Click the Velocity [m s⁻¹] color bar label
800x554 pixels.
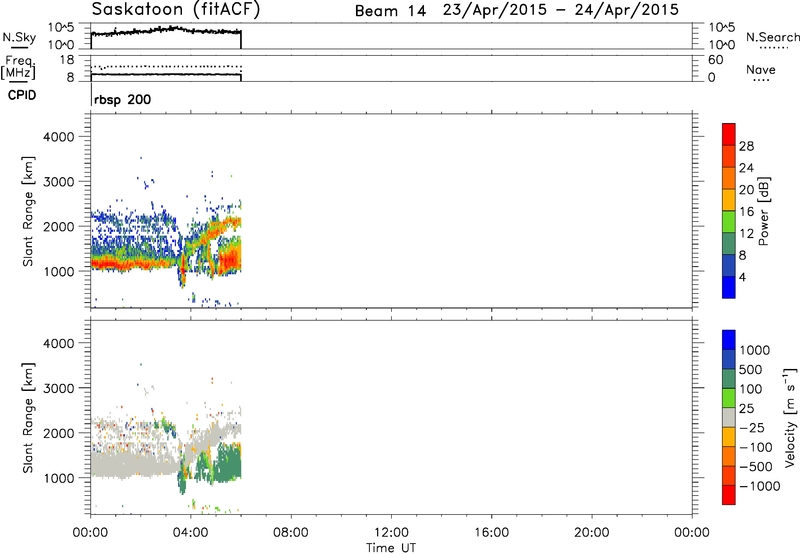coord(790,417)
